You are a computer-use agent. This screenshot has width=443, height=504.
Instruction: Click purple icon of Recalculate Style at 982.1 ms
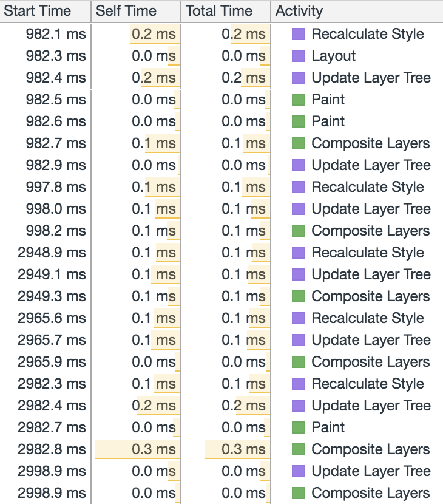(x=299, y=34)
